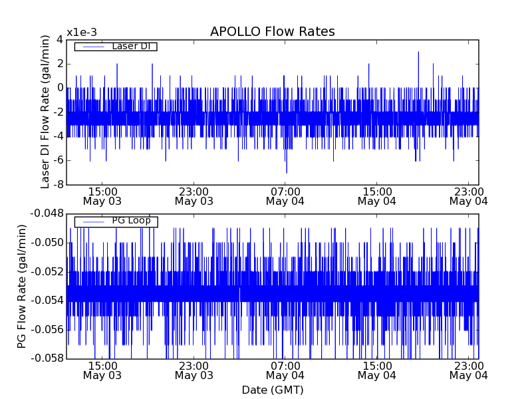The height and width of the screenshot is (399, 532).
Task: Click the APOLLO Flow Rates chart title
Action: [272, 32]
